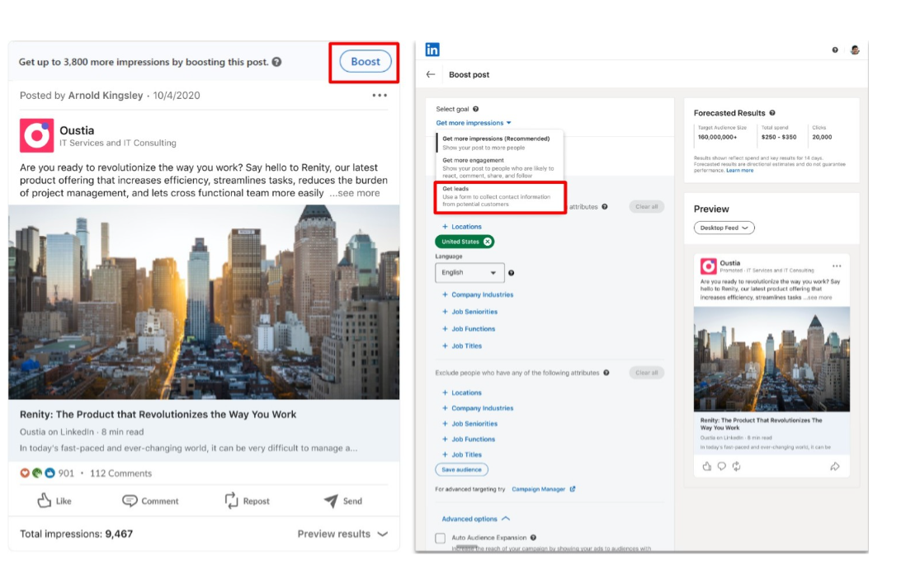
Task: Click the share arrow icon in the preview card
Action: pos(835,466)
